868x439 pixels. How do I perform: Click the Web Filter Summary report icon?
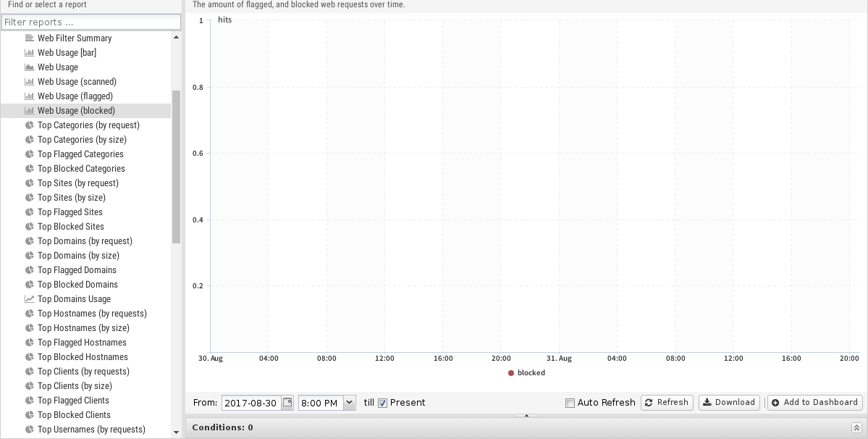point(30,38)
